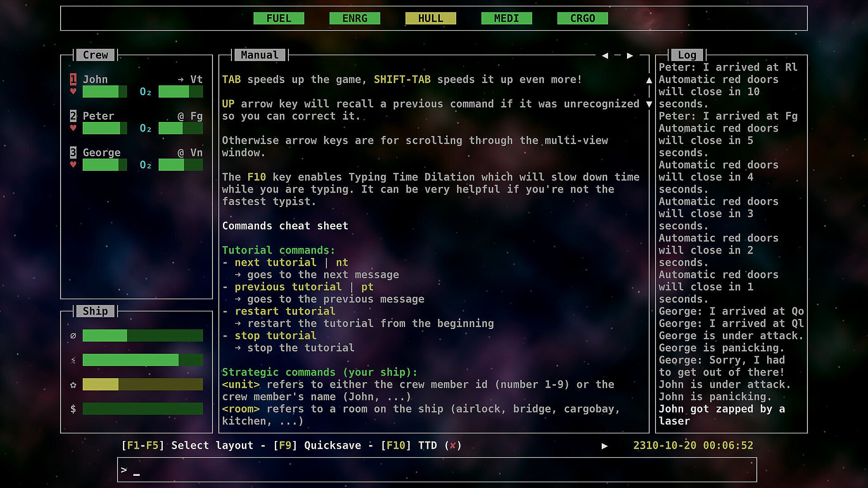Open the HULL status tab
The height and width of the screenshot is (488, 868).
point(430,19)
